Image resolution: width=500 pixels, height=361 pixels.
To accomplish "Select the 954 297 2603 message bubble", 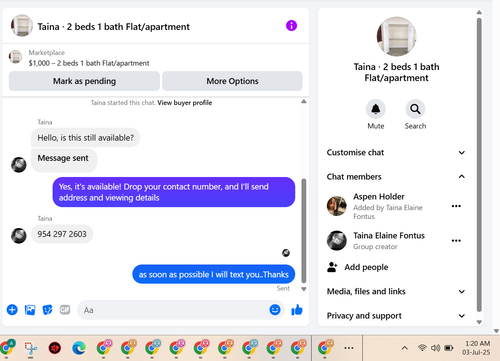I will point(62,234).
